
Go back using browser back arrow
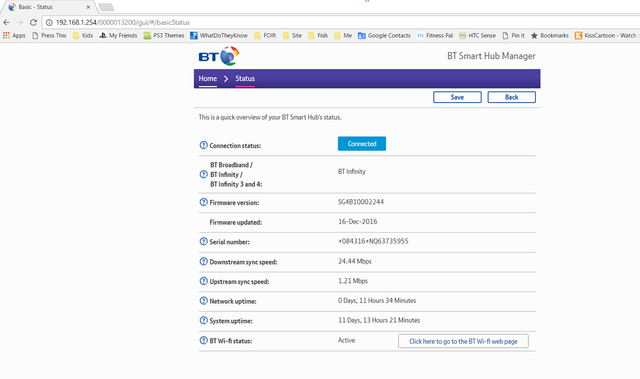[x=6, y=22]
